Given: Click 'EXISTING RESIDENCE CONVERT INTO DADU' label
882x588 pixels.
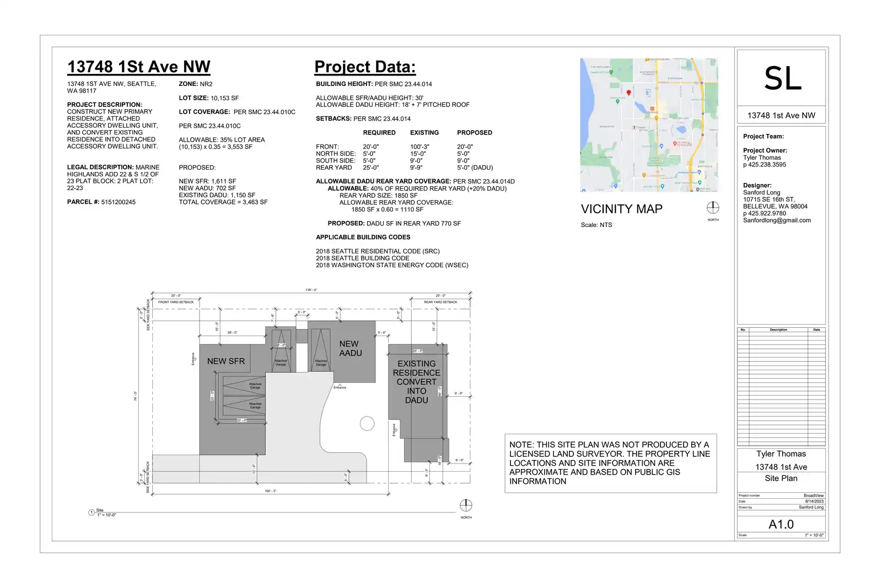Looking at the screenshot, I should pos(417,382).
